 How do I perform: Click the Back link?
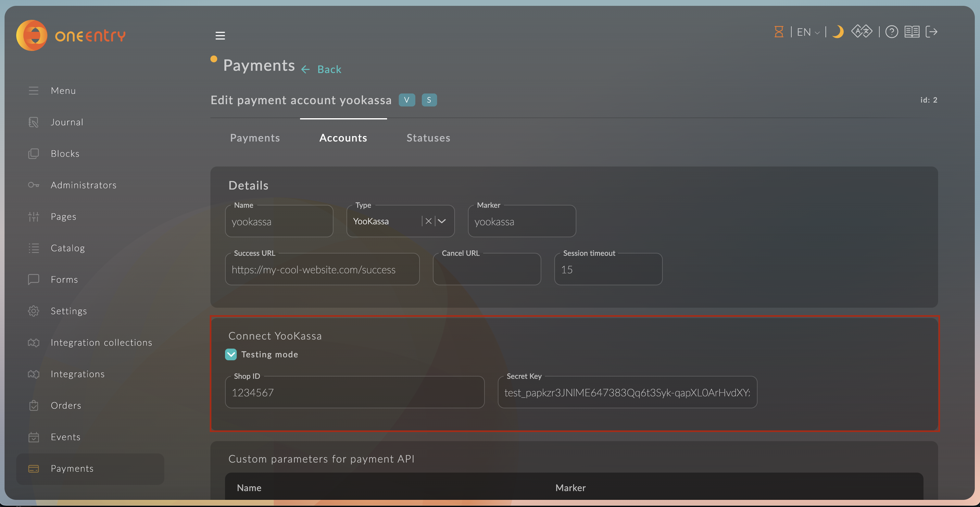pyautogui.click(x=330, y=69)
